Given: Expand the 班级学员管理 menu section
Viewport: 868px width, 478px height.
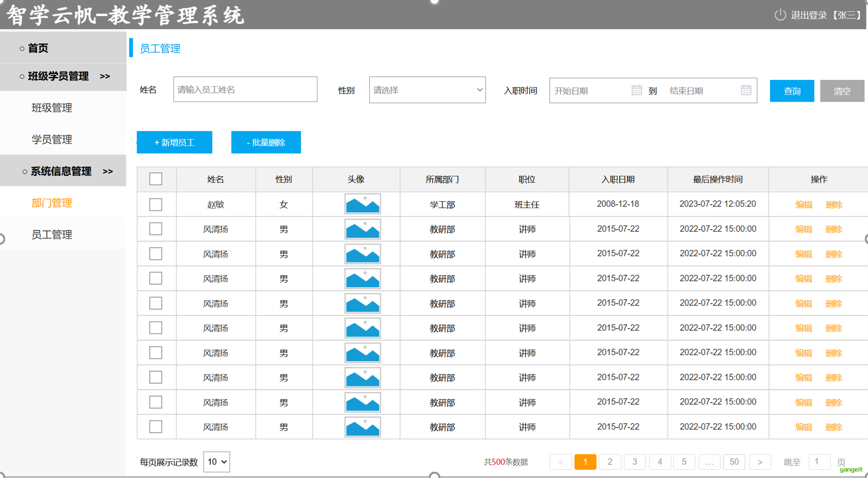Looking at the screenshot, I should point(63,77).
